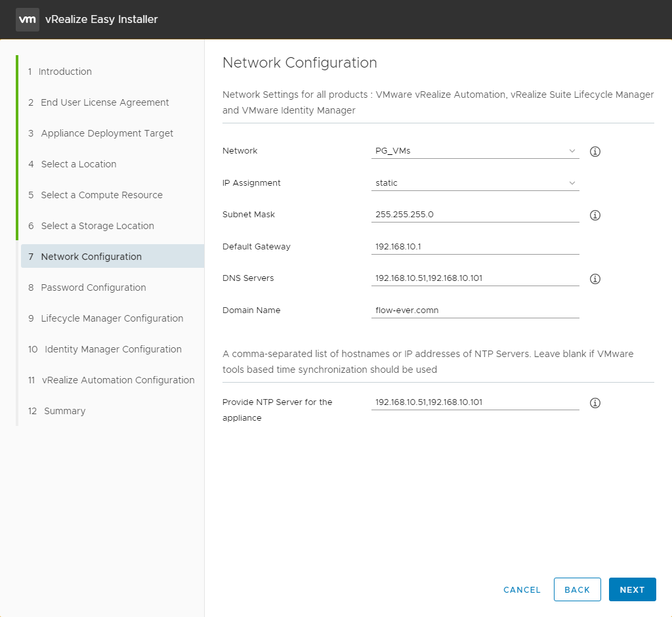The width and height of the screenshot is (672, 617).
Task: Click the 'Provide NTP Server for the appliance' label
Action: 278,410
